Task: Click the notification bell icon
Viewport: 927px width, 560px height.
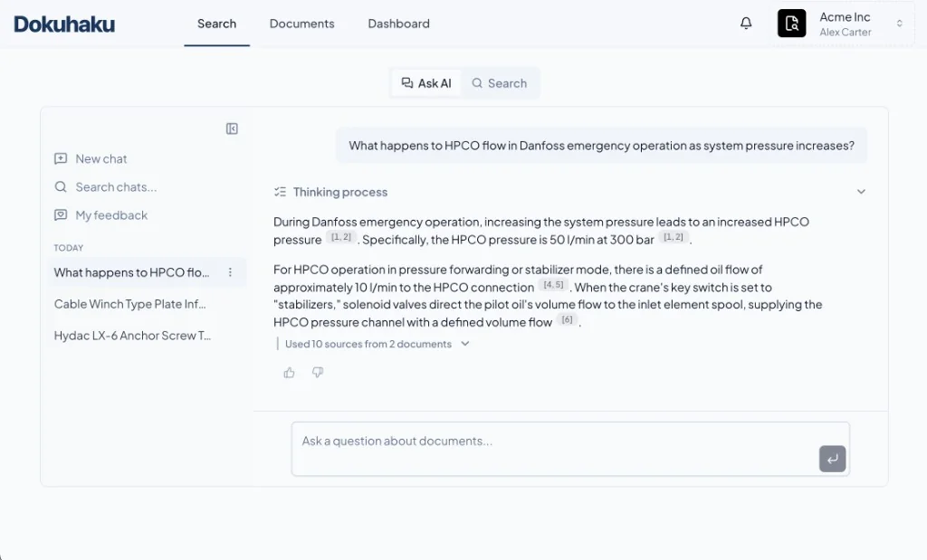Action: [746, 24]
